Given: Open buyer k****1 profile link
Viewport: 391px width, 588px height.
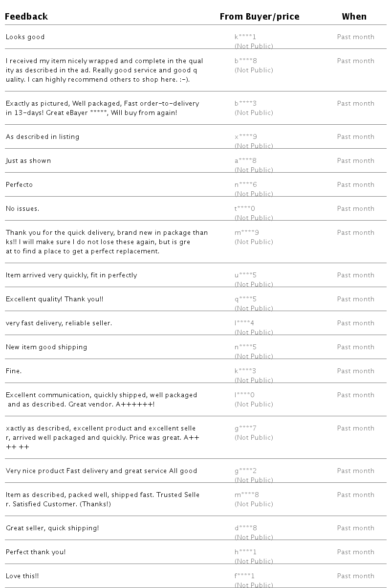Looking at the screenshot, I should coord(245,37).
